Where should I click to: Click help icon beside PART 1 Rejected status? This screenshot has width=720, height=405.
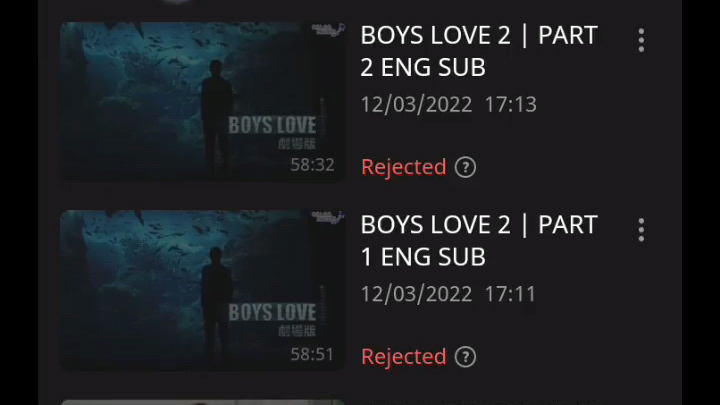465,357
